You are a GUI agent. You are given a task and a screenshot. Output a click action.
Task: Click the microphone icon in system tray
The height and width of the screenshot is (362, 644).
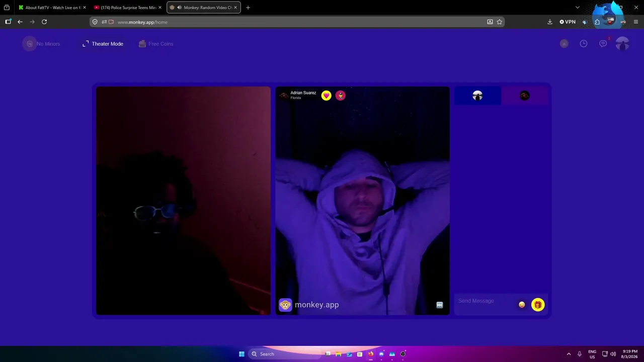(x=580, y=354)
